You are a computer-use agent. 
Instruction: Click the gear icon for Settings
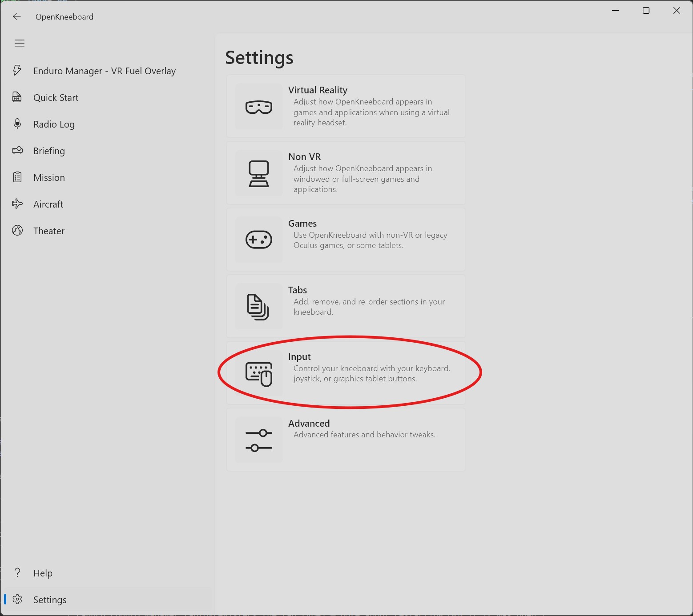[x=17, y=599]
